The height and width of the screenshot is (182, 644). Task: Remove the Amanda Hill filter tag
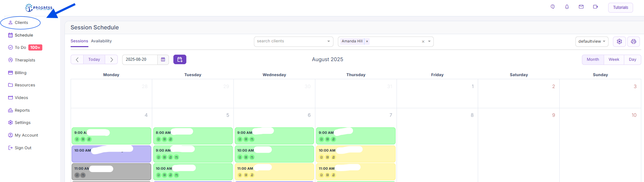point(367,41)
